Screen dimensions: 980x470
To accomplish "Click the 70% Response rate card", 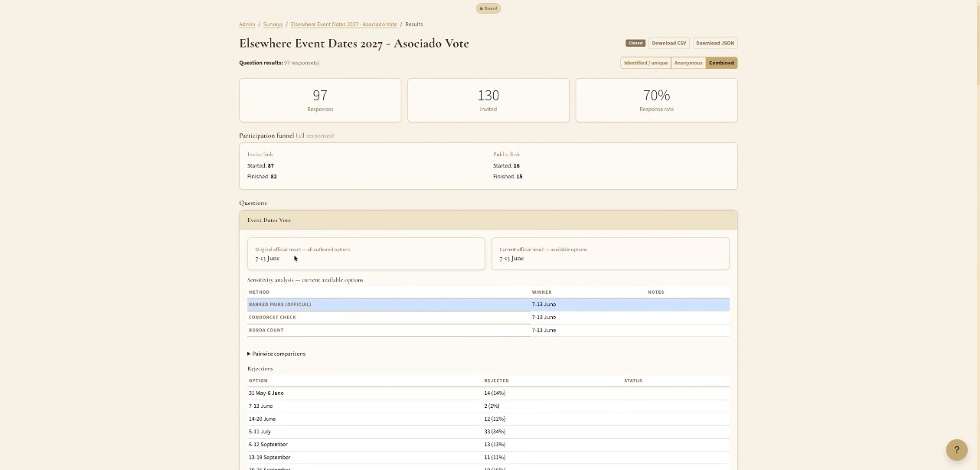I will coord(656,100).
